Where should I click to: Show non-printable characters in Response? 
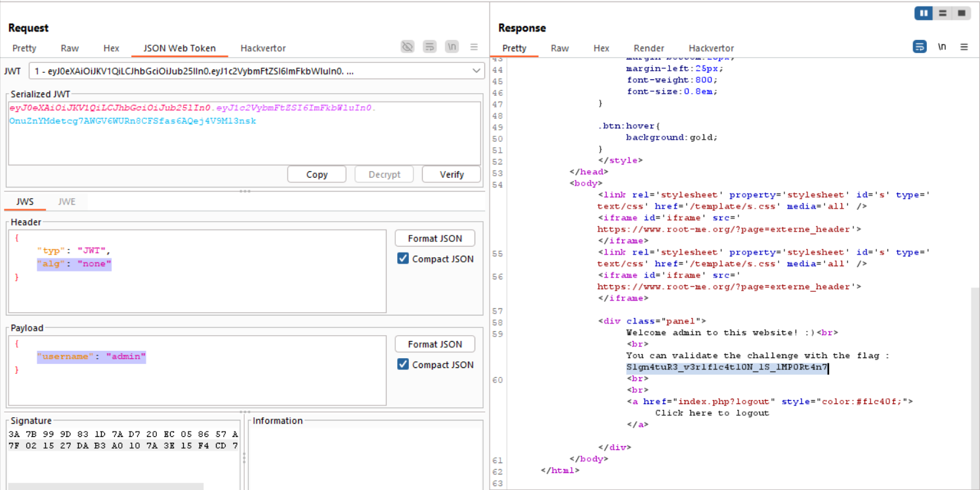(942, 47)
